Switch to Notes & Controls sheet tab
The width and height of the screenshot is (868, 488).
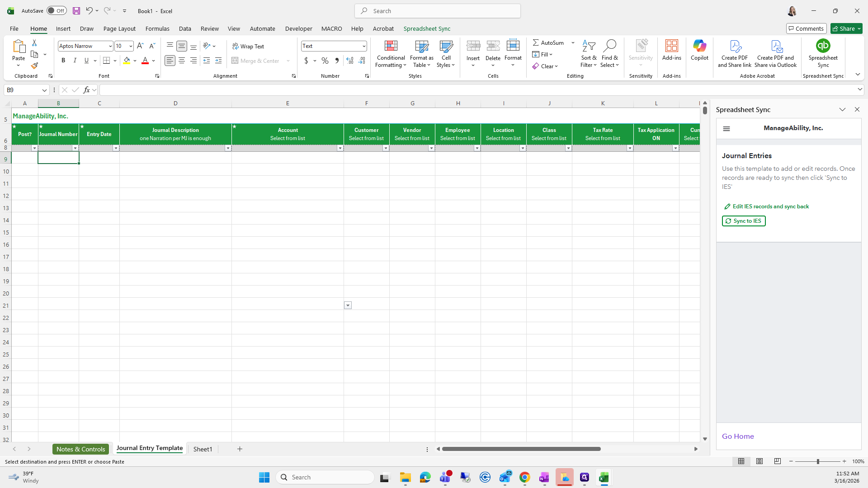click(x=80, y=449)
